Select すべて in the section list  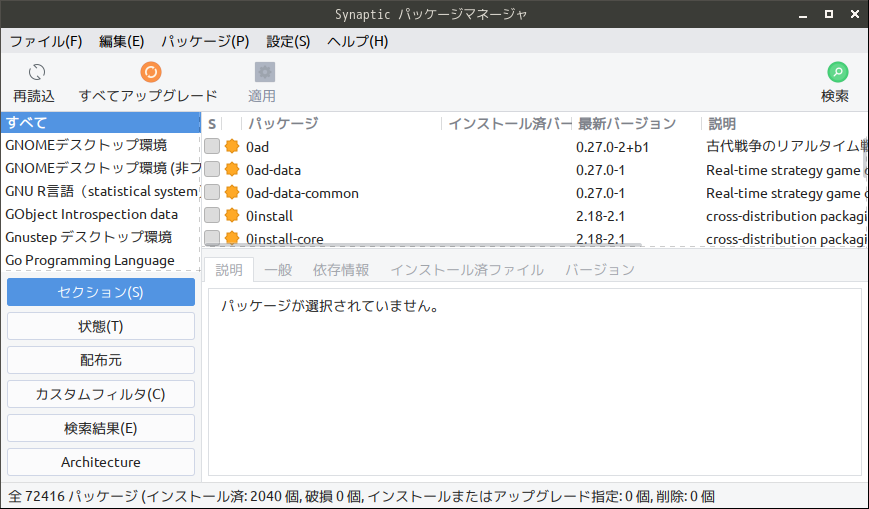(100, 123)
